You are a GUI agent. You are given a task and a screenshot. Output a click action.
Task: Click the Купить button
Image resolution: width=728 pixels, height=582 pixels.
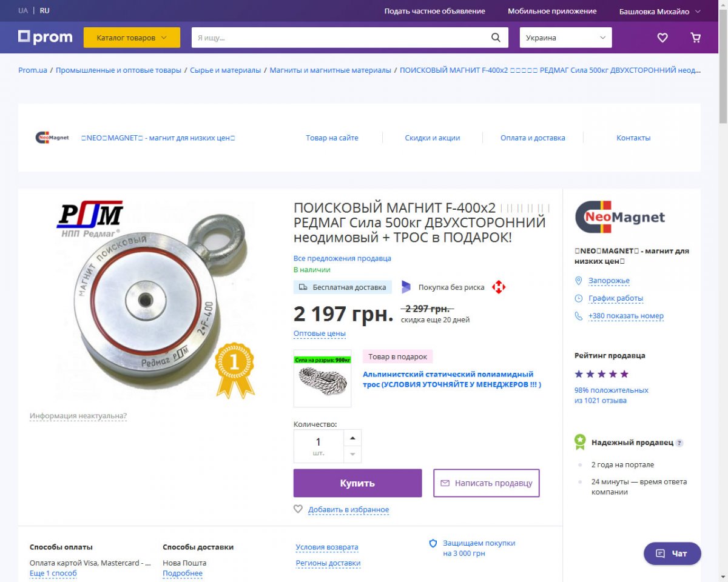pyautogui.click(x=357, y=483)
